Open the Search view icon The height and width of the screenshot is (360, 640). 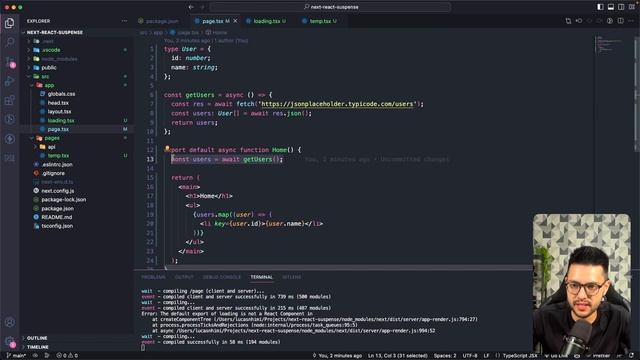coord(9,42)
